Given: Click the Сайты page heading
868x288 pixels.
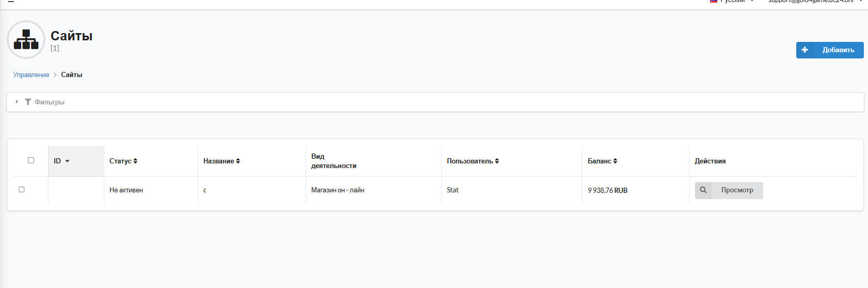Looking at the screenshot, I should point(72,36).
